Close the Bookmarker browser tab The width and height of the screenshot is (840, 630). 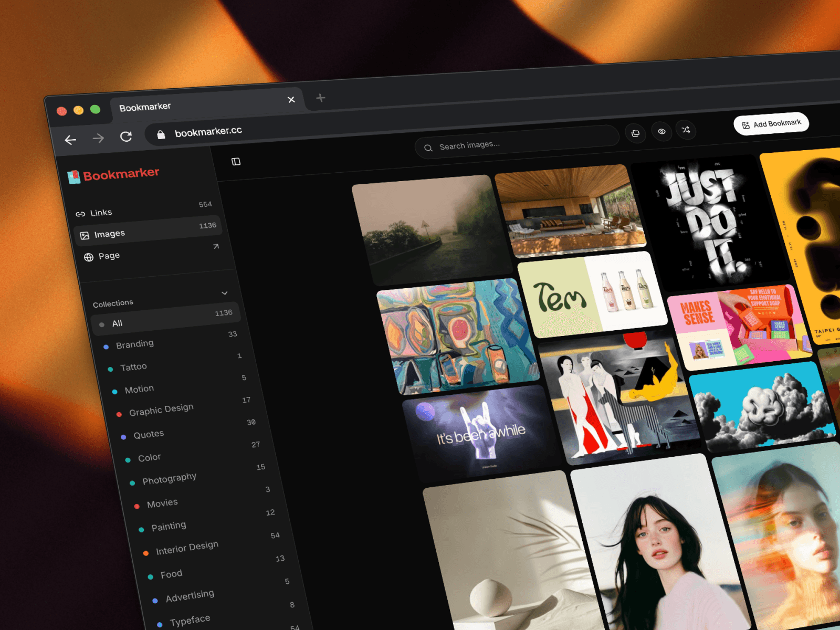[291, 100]
